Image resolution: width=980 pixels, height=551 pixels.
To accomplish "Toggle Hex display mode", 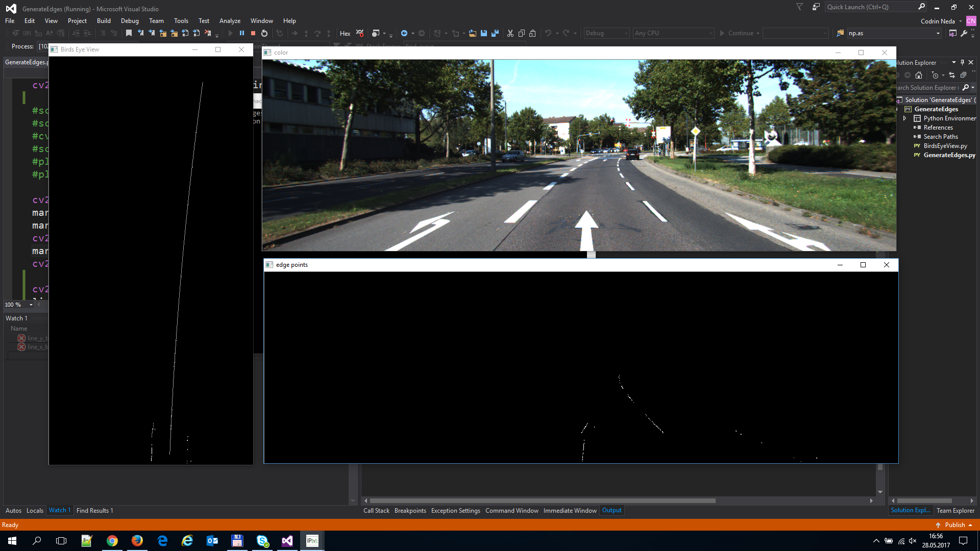I will click(x=345, y=33).
